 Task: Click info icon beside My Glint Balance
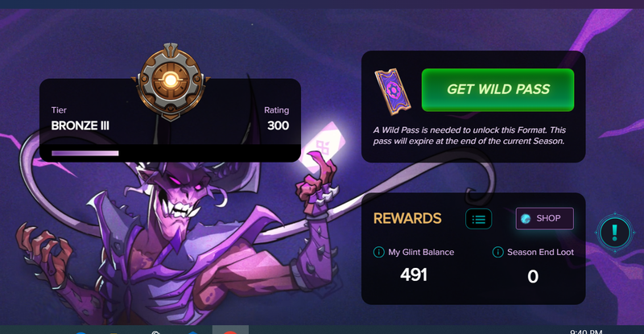378,252
